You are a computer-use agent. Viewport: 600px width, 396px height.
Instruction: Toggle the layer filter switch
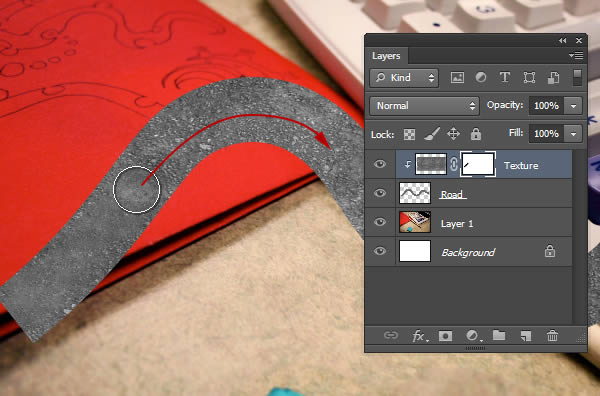577,78
